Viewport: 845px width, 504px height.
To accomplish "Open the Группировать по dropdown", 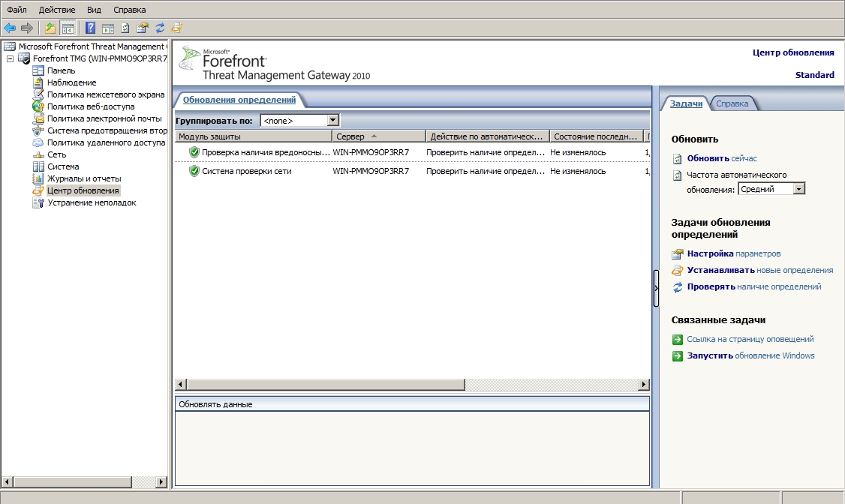I will (x=333, y=121).
